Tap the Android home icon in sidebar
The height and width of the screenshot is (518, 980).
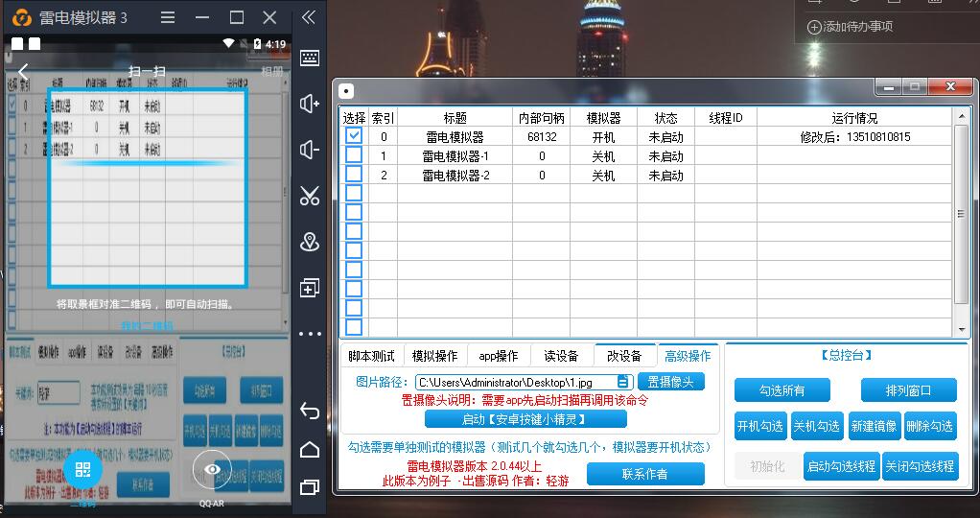click(x=310, y=449)
